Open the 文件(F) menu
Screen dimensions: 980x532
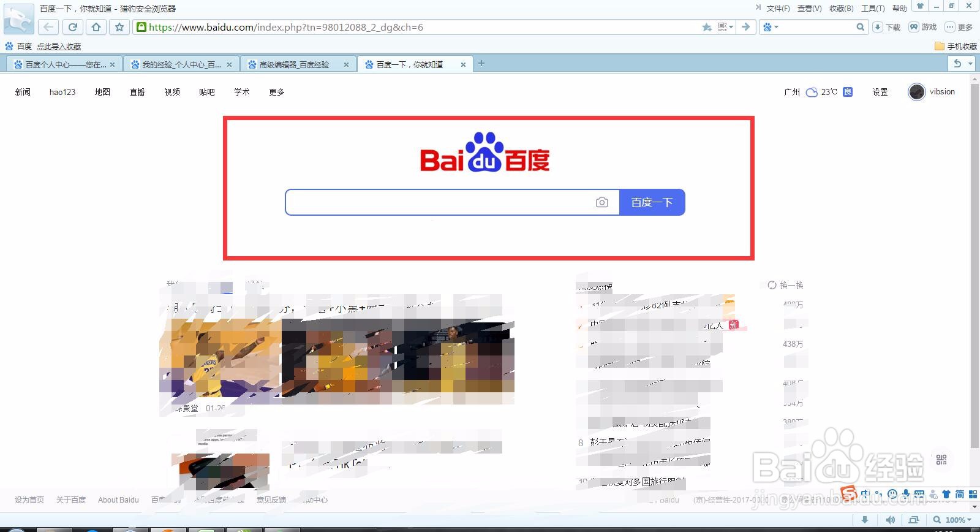click(x=778, y=8)
